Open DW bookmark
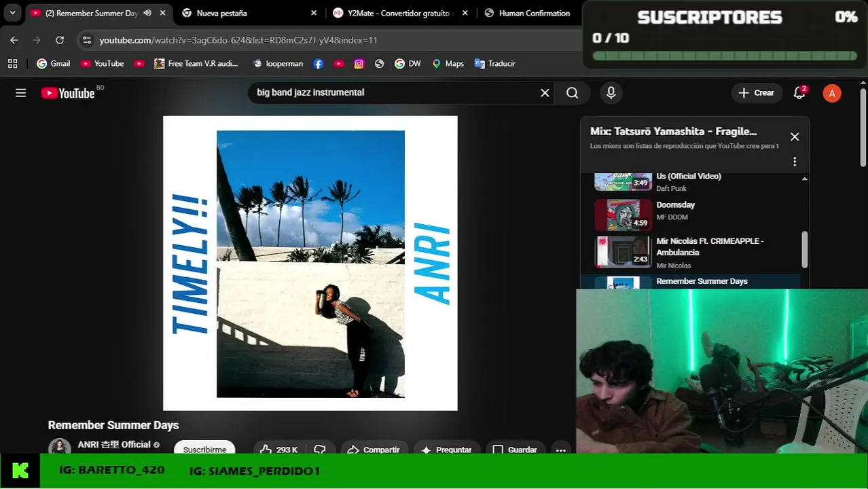 tap(408, 63)
